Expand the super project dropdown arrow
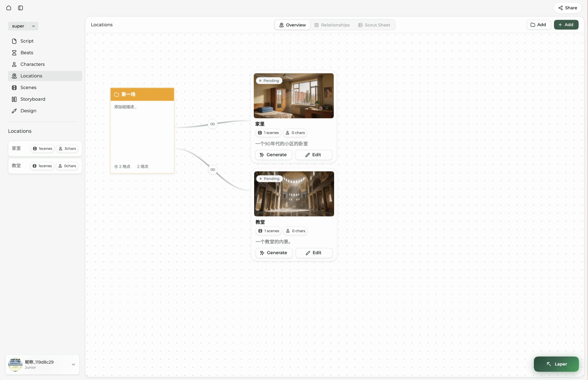The width and height of the screenshot is (588, 380). pos(33,26)
